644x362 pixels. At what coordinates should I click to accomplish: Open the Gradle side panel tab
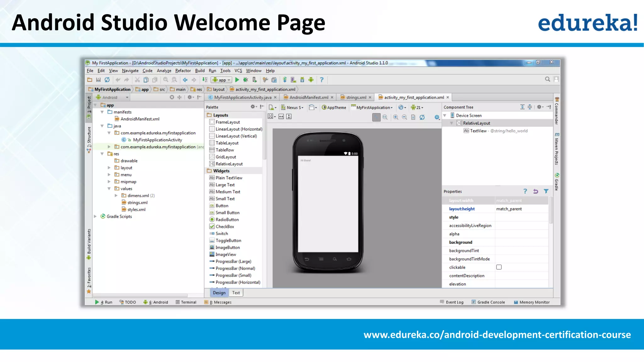557,182
